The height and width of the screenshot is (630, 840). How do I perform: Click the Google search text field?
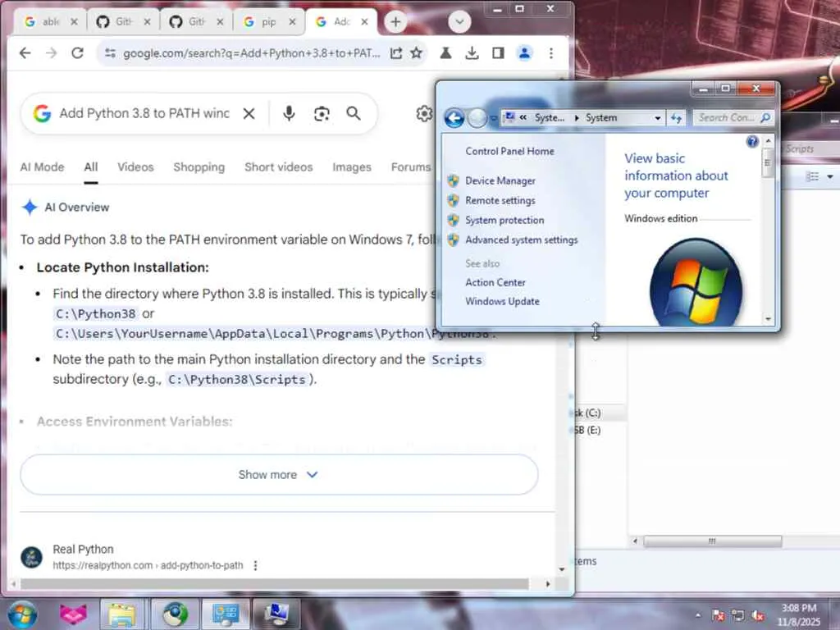point(144,113)
